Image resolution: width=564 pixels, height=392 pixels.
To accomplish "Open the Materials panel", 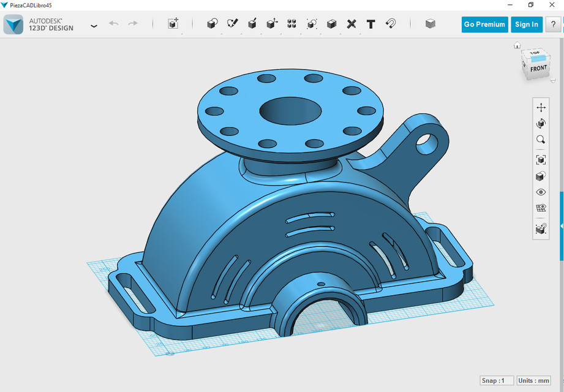I will tap(430, 24).
